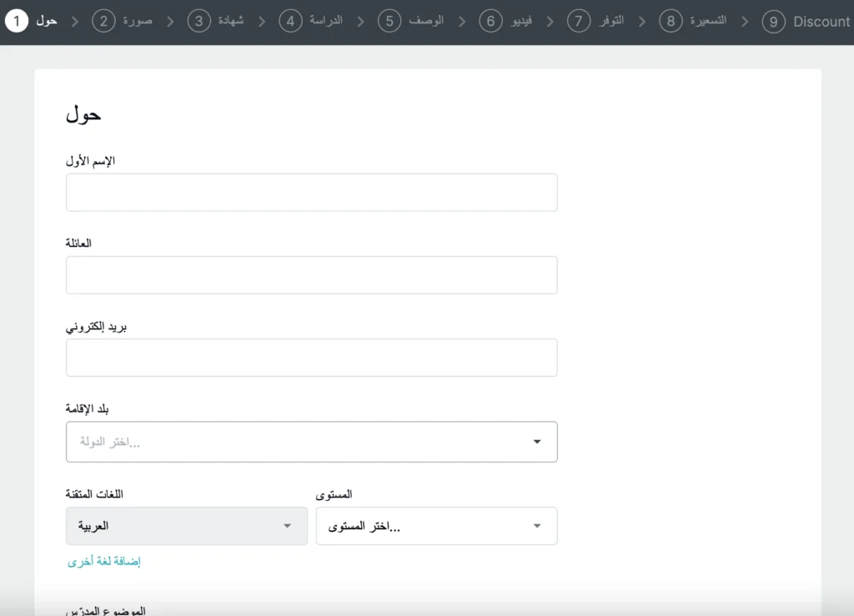Open the اختر المستوى level dropdown
854x616 pixels.
coord(436,526)
